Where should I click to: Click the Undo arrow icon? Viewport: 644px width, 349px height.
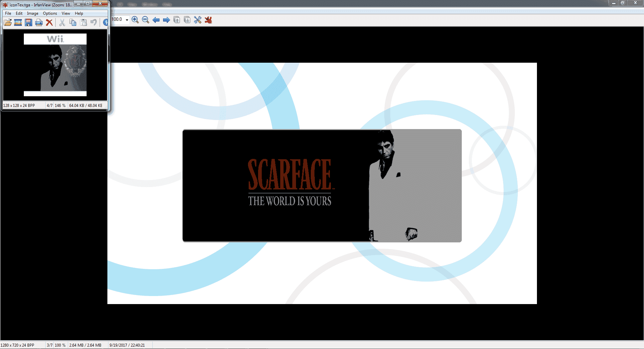pyautogui.click(x=94, y=22)
